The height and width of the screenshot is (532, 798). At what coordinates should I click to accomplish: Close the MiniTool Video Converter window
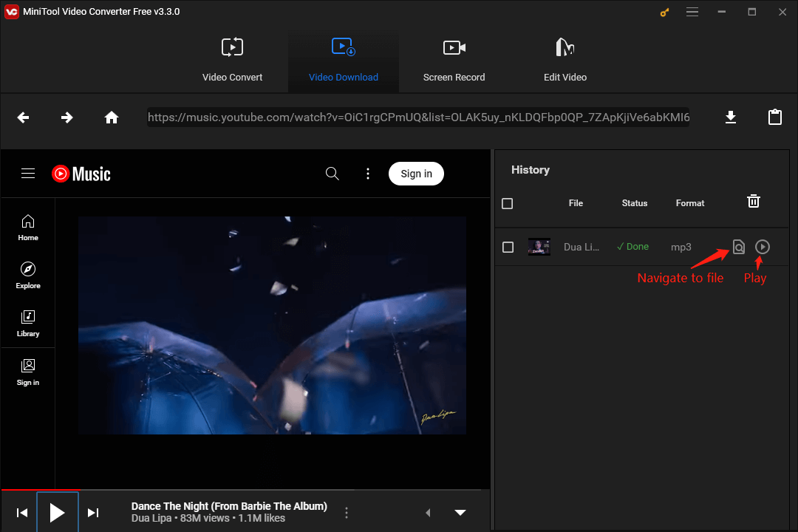point(782,12)
